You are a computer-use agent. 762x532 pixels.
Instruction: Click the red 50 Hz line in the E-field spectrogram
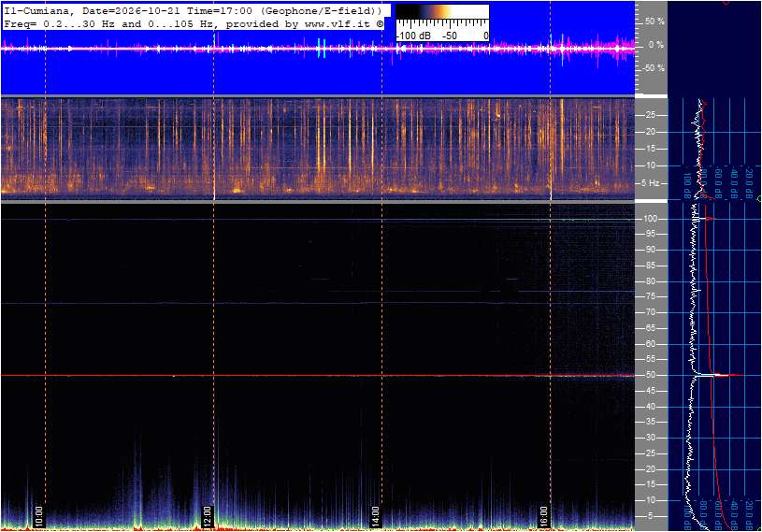point(318,376)
